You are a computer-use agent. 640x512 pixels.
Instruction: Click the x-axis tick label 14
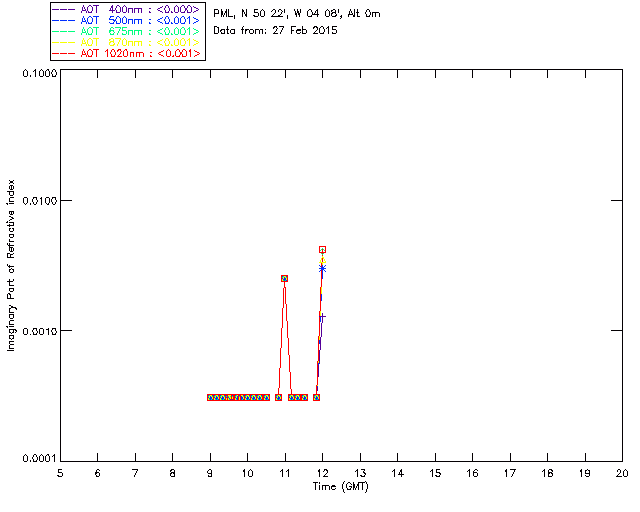[398, 474]
